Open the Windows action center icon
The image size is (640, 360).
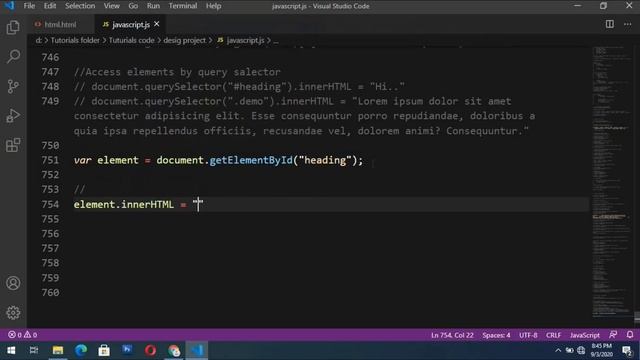tap(627, 350)
